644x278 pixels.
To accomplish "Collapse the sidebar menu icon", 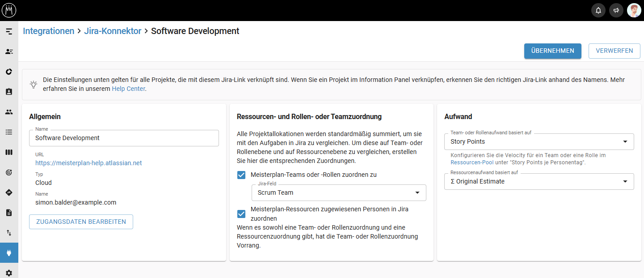I will click(x=9, y=31).
